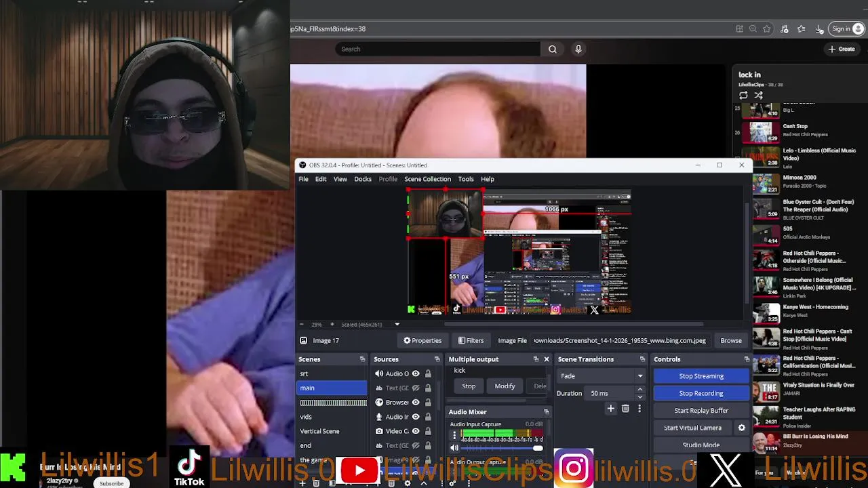Remove scene transition with trash icon

[625, 409]
